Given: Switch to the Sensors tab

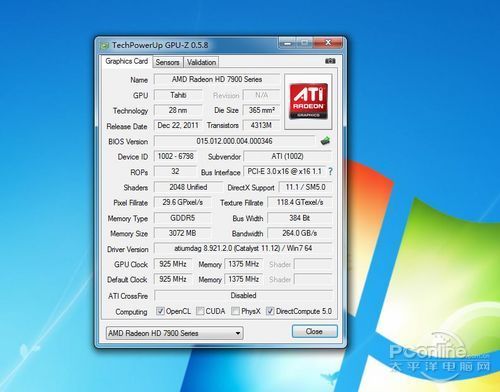Looking at the screenshot, I should (x=167, y=62).
